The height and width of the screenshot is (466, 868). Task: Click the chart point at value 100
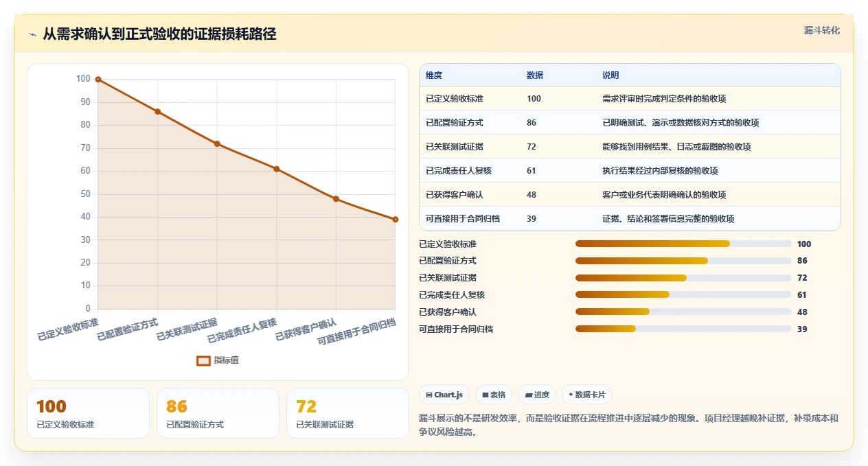[x=98, y=80]
